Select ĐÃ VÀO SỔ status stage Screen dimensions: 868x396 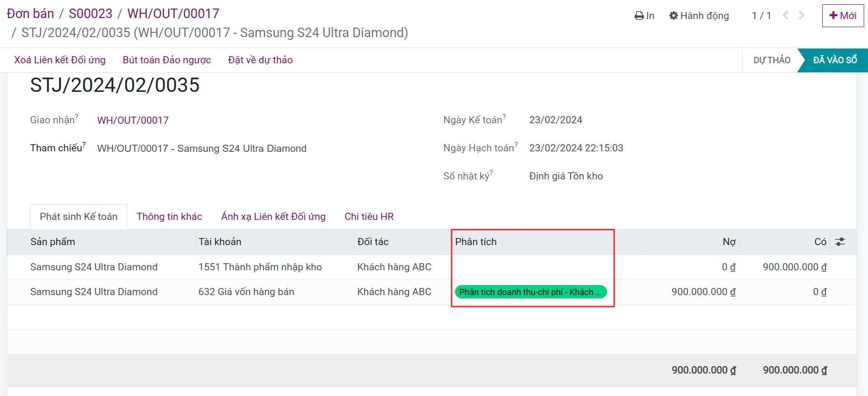(835, 60)
